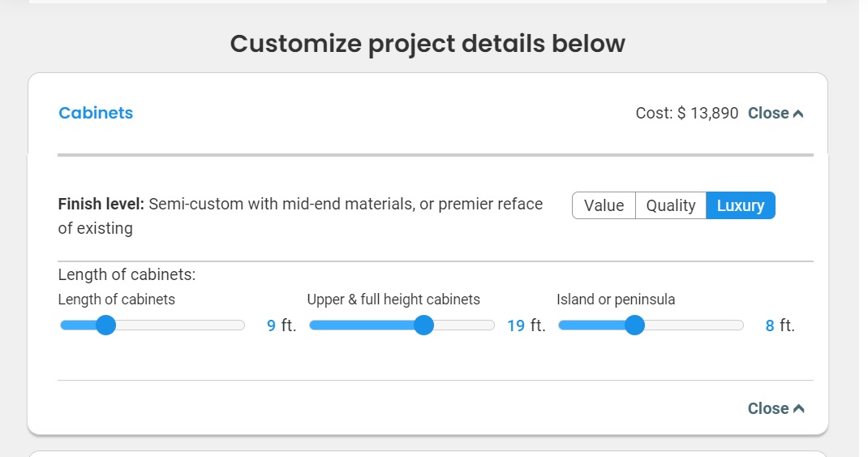Click the Cabinets section heading
The height and width of the screenshot is (457, 868).
tap(96, 114)
